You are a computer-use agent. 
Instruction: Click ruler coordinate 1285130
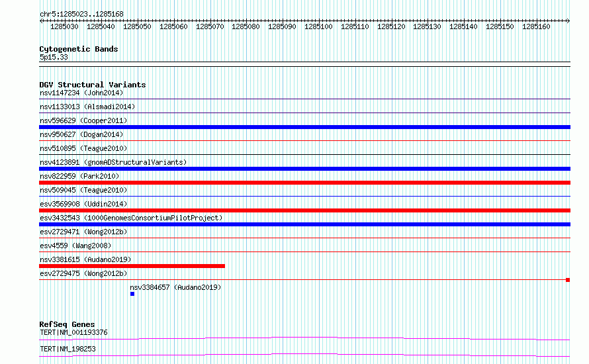[427, 26]
